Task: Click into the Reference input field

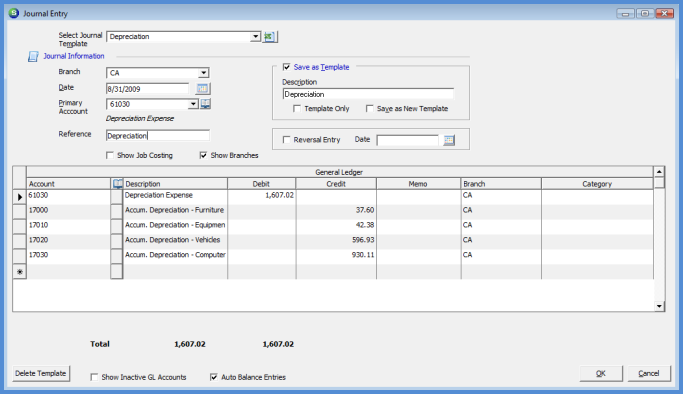Action: tap(158, 136)
